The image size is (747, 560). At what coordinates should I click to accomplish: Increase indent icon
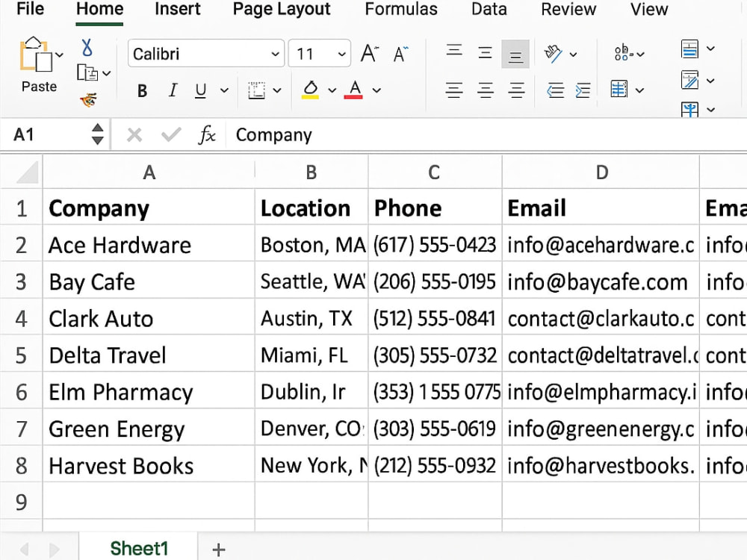583,90
